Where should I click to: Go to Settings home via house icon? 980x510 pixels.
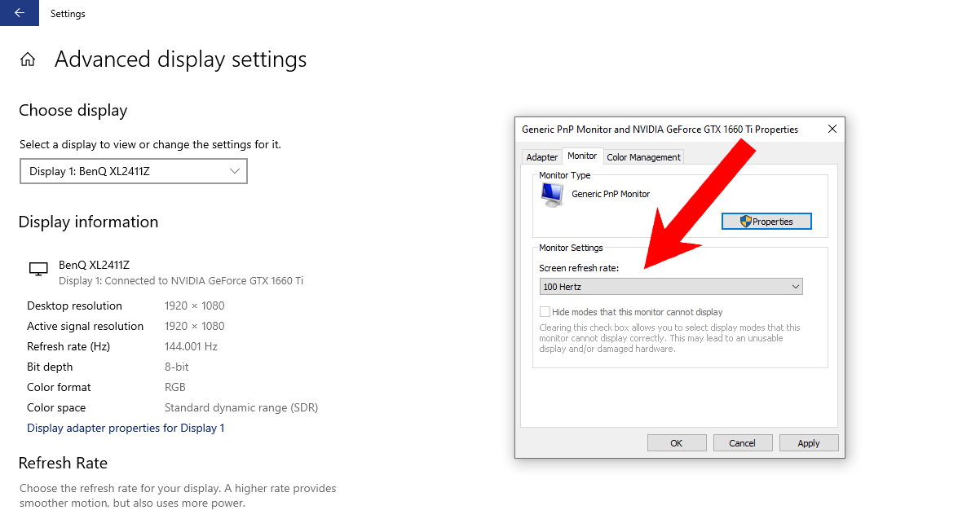pyautogui.click(x=28, y=59)
